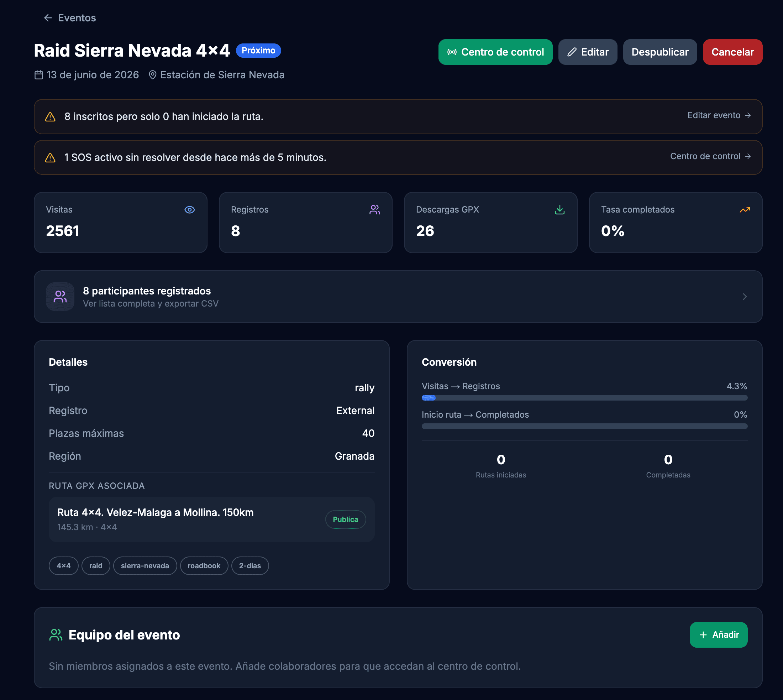Click the red Cancelar button

(x=732, y=52)
